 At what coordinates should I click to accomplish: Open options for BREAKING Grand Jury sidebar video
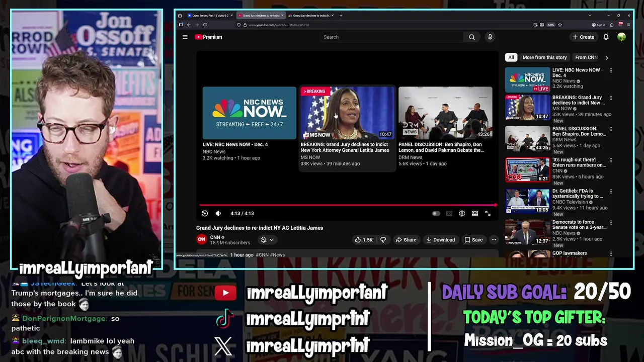click(611, 98)
